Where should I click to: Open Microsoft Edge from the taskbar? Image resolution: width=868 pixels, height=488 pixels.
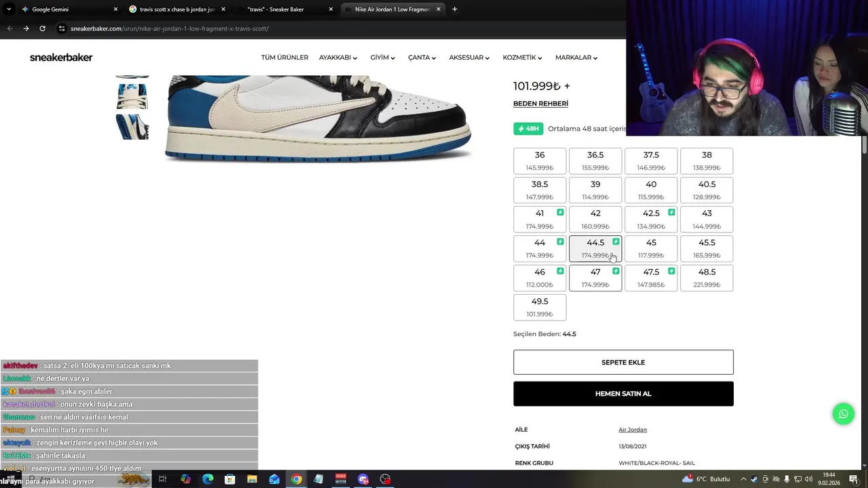pyautogui.click(x=208, y=479)
